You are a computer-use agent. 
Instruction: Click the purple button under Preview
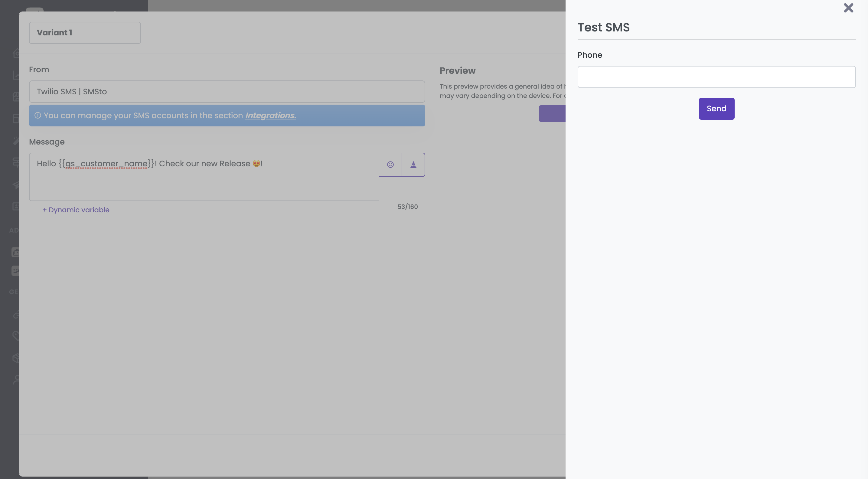tap(552, 113)
